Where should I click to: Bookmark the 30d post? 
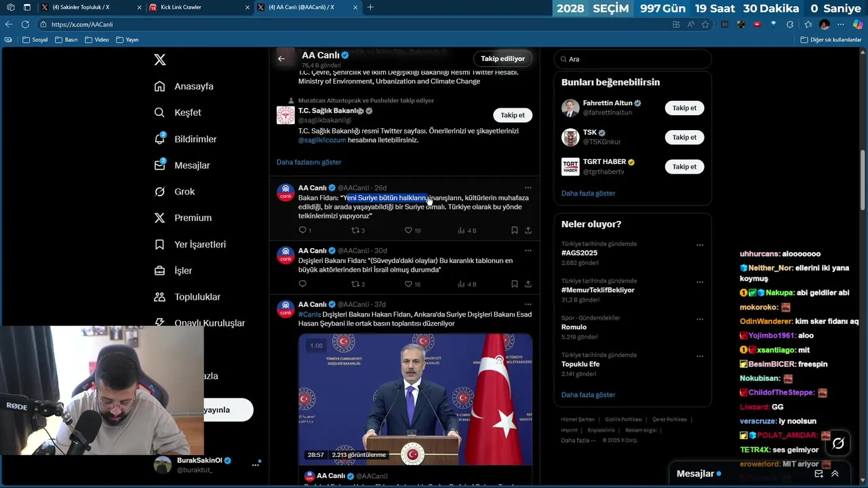tap(515, 284)
